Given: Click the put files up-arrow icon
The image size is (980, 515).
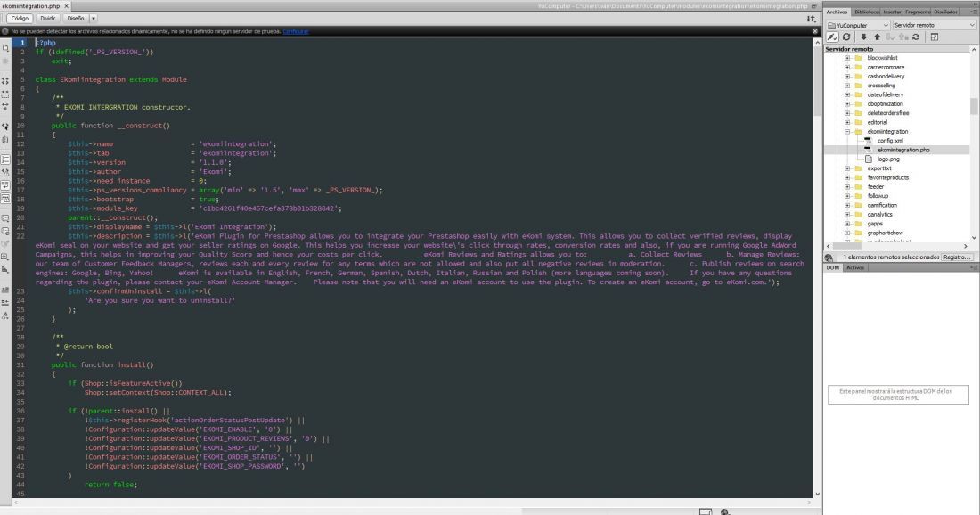Looking at the screenshot, I should tap(877, 37).
